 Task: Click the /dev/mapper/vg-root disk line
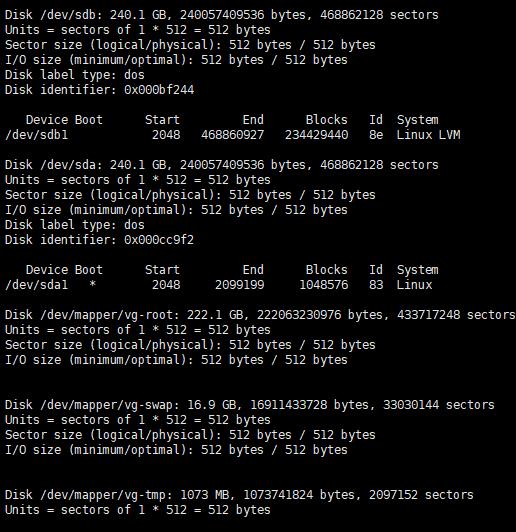point(260,315)
